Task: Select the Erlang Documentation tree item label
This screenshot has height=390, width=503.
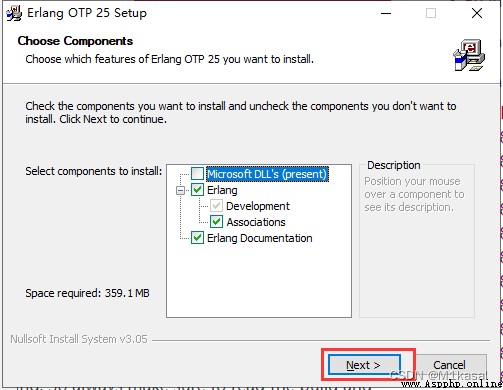Action: pyautogui.click(x=260, y=238)
